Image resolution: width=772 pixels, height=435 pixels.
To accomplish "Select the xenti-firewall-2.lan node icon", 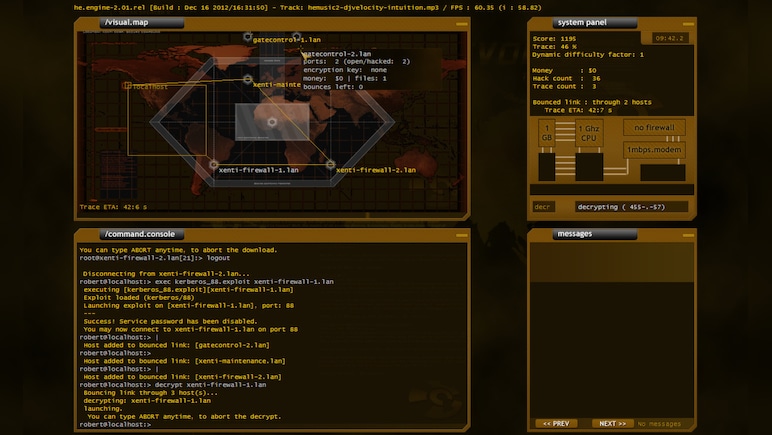I will tap(330, 164).
